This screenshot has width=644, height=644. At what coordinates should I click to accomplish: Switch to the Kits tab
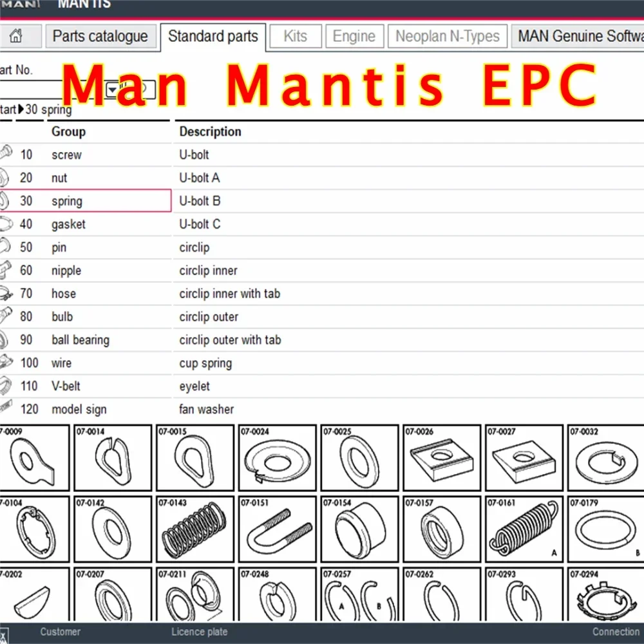(x=295, y=36)
